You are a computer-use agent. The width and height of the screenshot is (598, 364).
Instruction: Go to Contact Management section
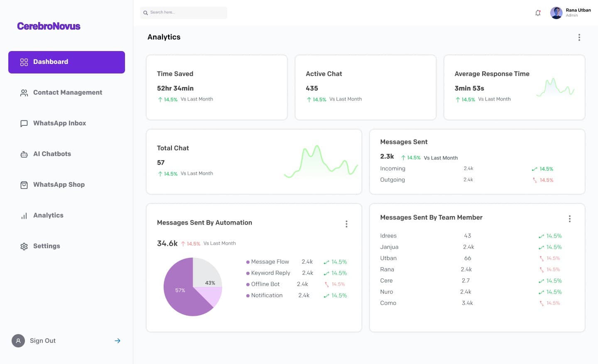pyautogui.click(x=67, y=93)
